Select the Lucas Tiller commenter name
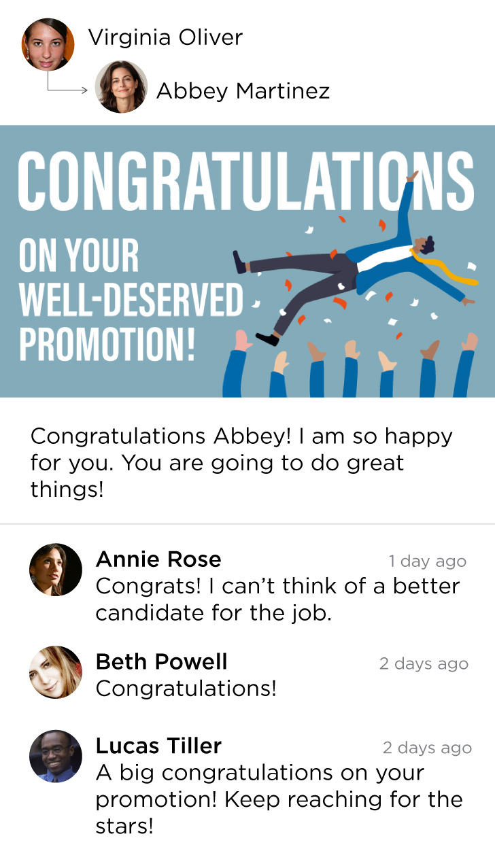 tap(158, 746)
